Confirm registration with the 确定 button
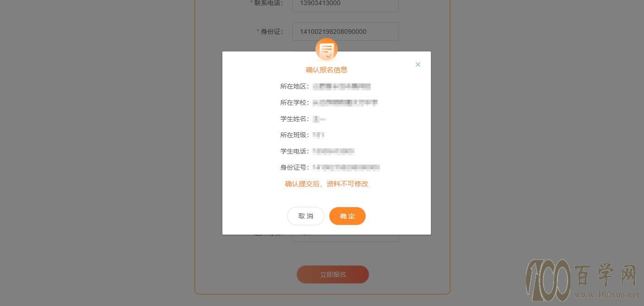Screen dimensions: 644x306 [x=347, y=216]
